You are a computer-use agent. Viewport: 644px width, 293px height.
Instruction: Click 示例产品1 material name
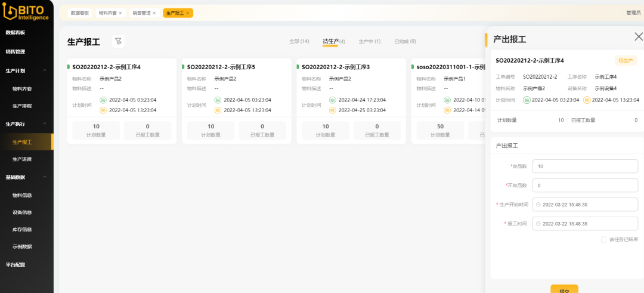pyautogui.click(x=454, y=79)
